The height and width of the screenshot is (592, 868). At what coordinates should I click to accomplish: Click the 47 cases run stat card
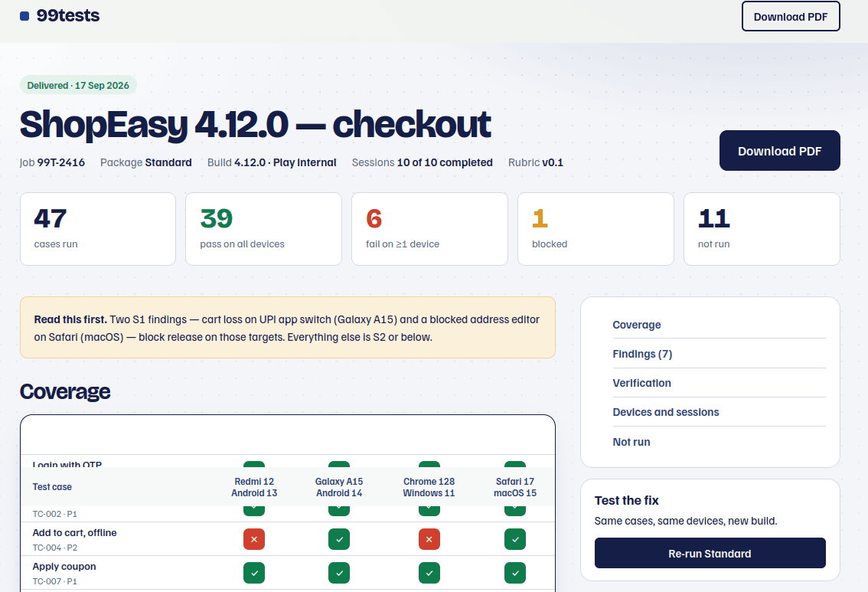coord(98,229)
